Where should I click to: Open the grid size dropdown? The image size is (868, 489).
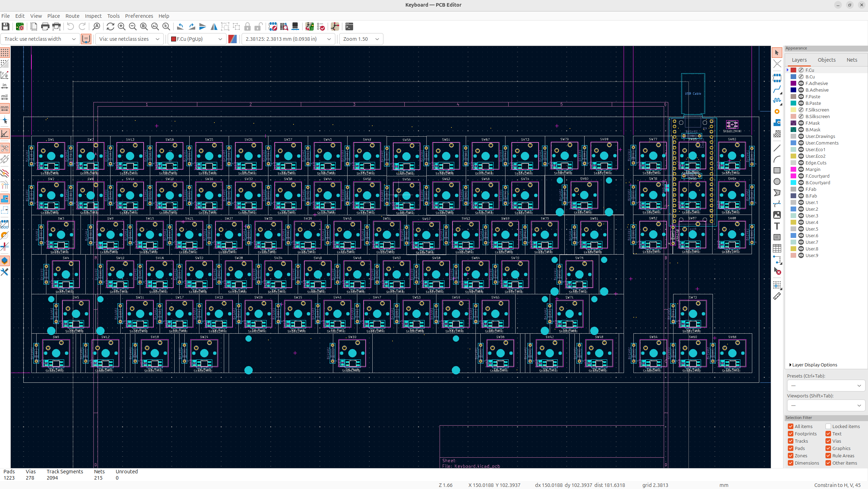click(288, 39)
